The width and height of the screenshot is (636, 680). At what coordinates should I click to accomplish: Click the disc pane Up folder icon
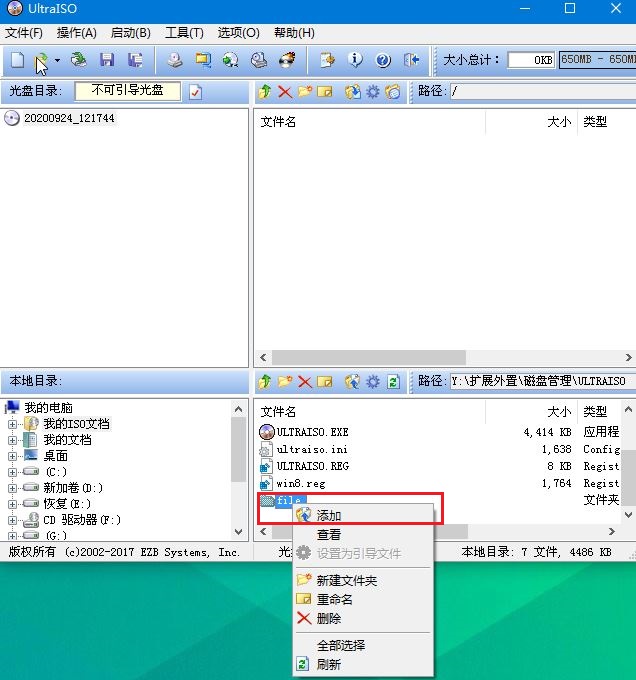[x=265, y=92]
